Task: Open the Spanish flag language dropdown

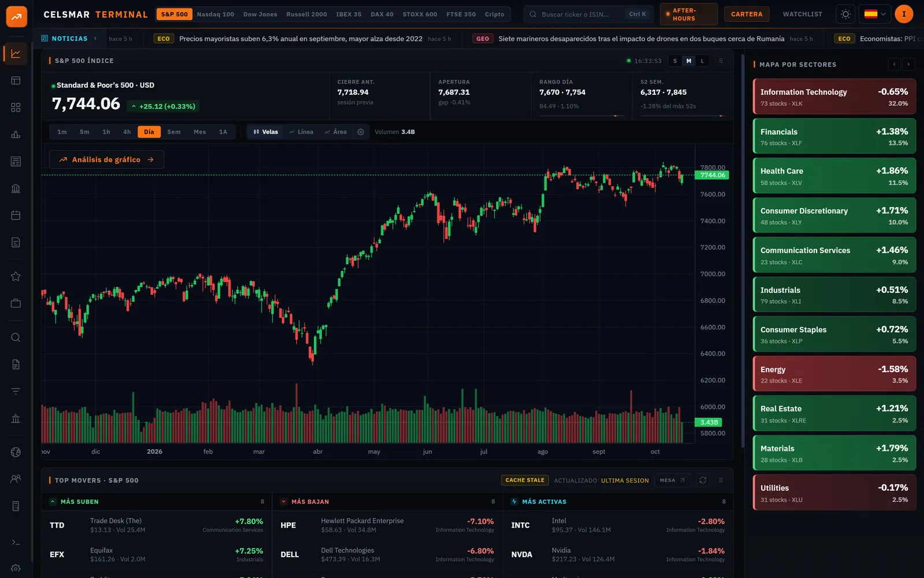Action: pyautogui.click(x=875, y=14)
